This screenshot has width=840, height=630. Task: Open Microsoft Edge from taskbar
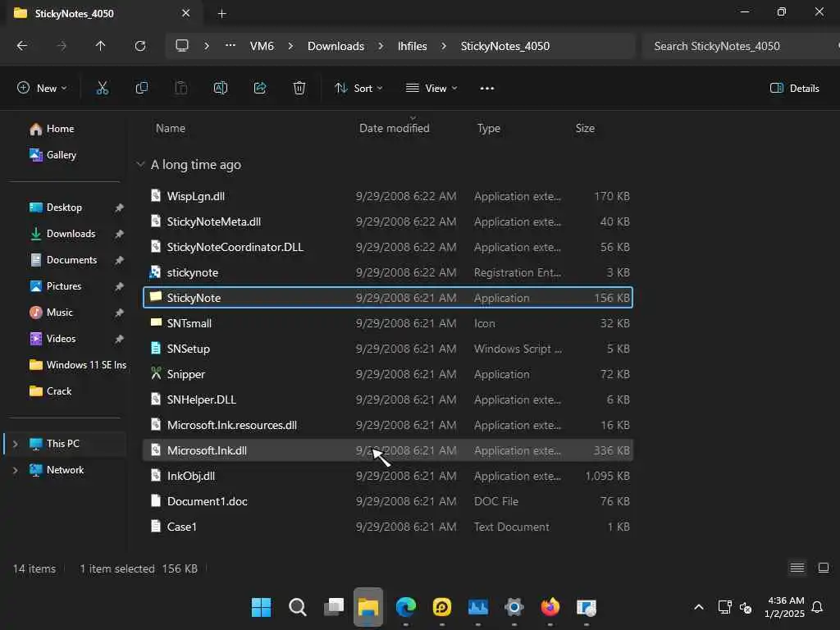[405, 608]
